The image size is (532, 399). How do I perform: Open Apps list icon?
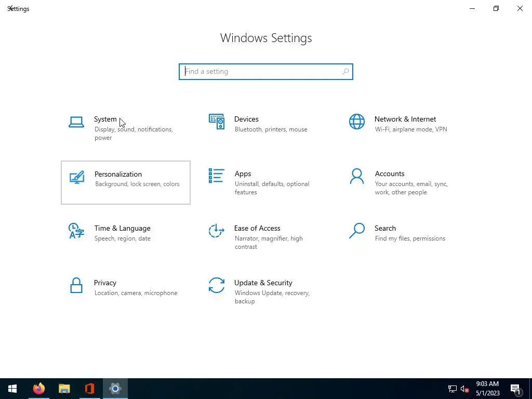pos(217,176)
